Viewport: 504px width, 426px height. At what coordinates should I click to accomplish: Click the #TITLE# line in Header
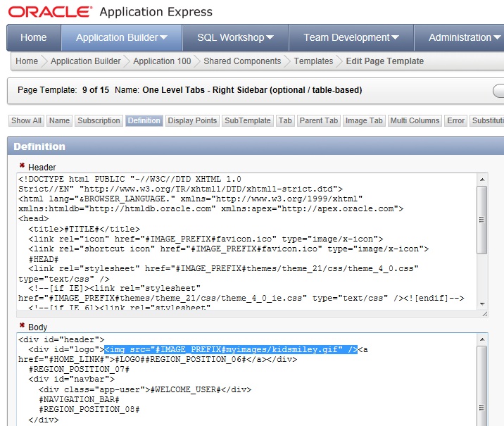point(84,230)
